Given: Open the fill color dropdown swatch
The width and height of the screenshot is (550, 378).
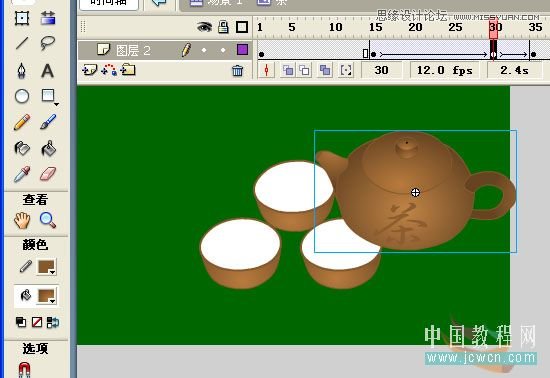Looking at the screenshot, I should [x=47, y=296].
